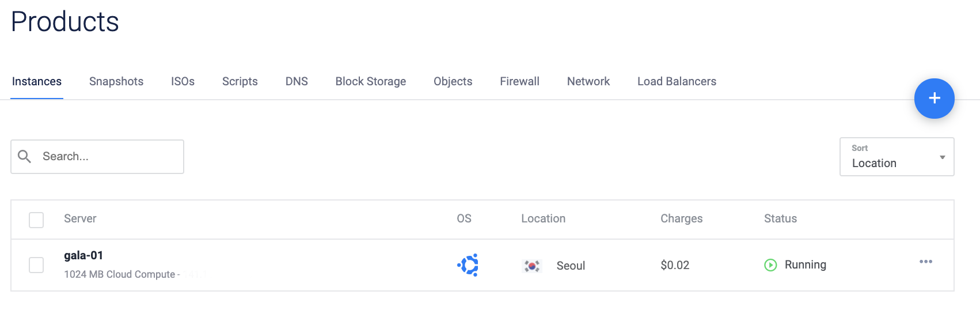Open the ISOs tab
This screenshot has width=980, height=310.
click(183, 81)
